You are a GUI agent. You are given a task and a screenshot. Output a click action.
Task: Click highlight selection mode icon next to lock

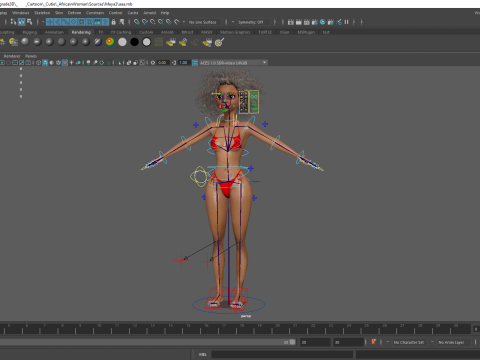tap(122, 22)
